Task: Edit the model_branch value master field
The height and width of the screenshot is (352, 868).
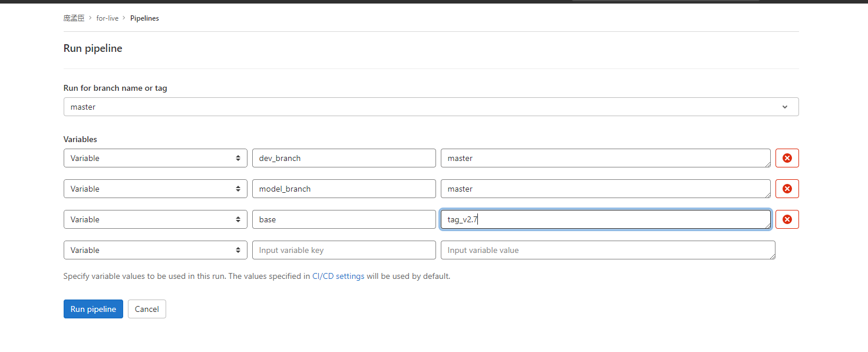Action: (x=606, y=189)
